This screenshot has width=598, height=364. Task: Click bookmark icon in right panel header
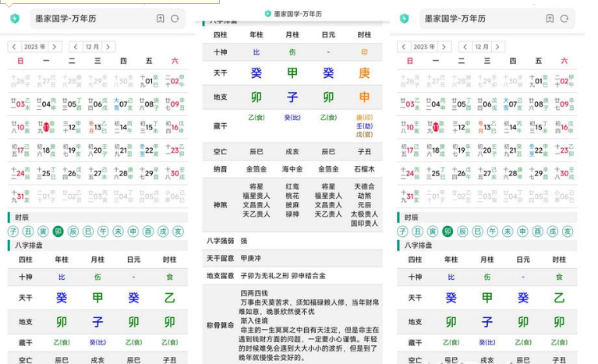point(550,19)
